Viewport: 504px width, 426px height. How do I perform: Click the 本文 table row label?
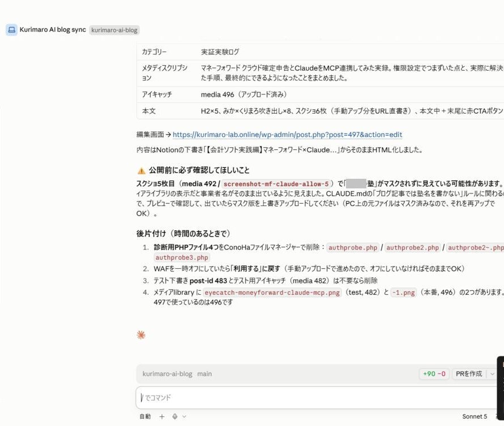pos(149,111)
